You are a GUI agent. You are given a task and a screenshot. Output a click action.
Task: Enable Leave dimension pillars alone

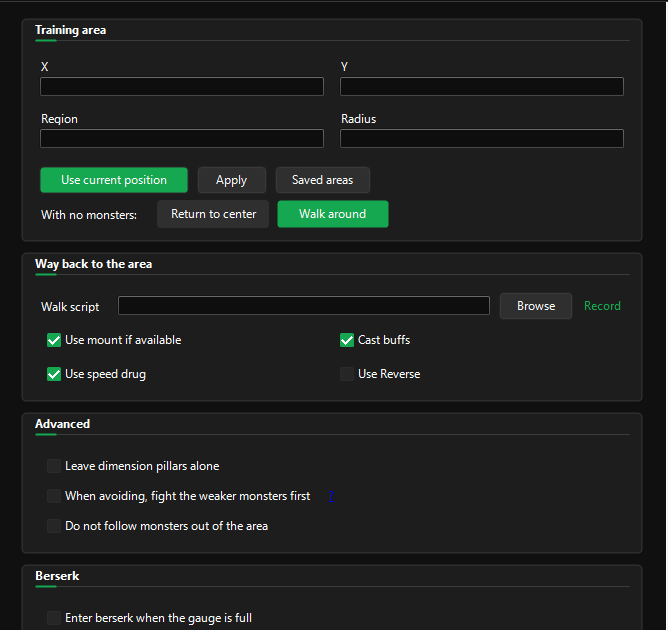click(x=54, y=466)
